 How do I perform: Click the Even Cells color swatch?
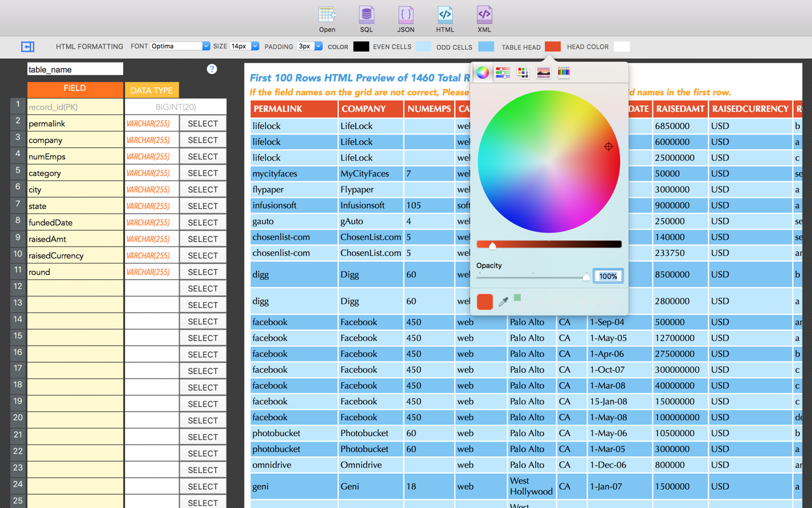[x=424, y=47]
